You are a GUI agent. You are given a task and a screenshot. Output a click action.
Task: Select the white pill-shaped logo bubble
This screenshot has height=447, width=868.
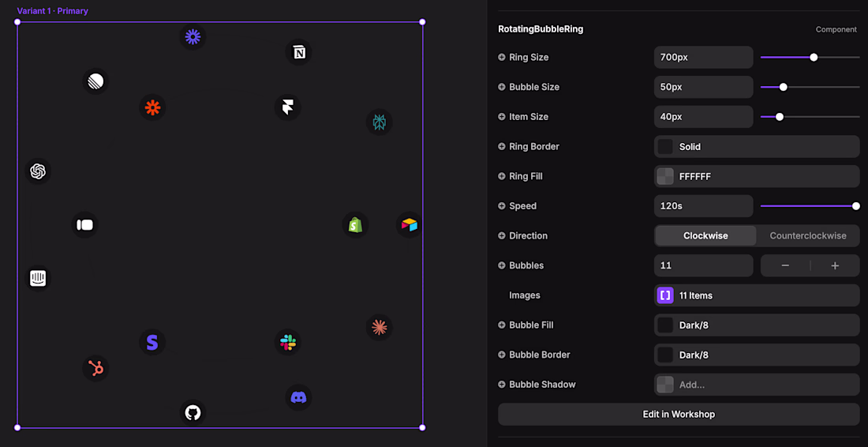pos(84,225)
